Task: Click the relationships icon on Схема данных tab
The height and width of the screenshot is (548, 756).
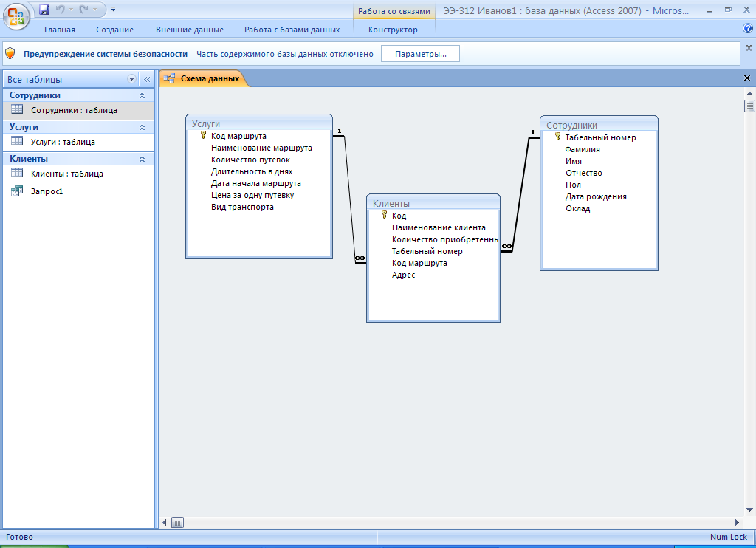Action: [169, 78]
